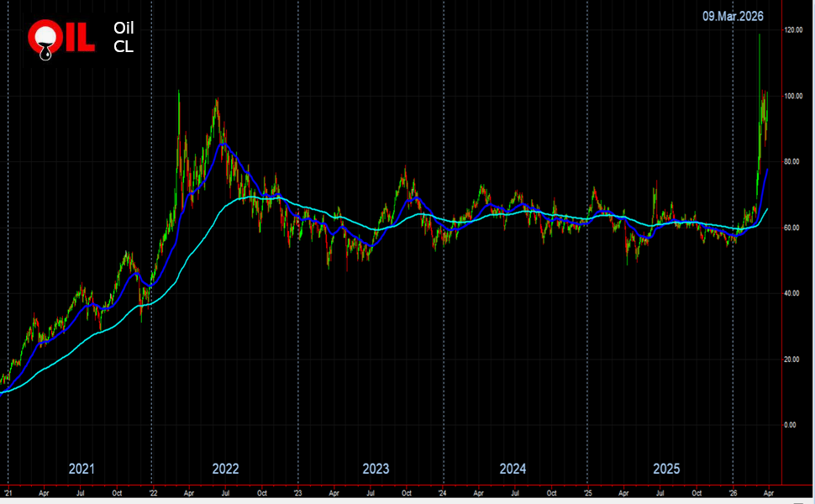
Task: Select the 2021 year label
Action: coord(81,469)
